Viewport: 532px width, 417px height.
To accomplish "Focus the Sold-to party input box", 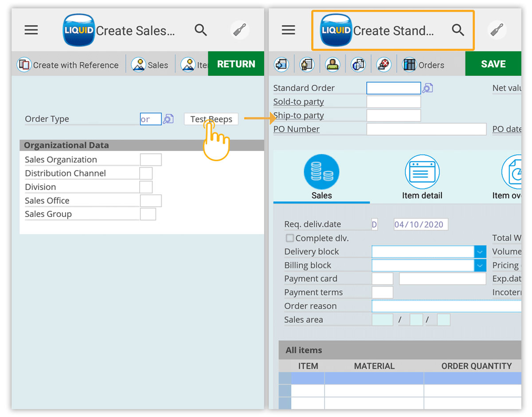I will click(394, 102).
